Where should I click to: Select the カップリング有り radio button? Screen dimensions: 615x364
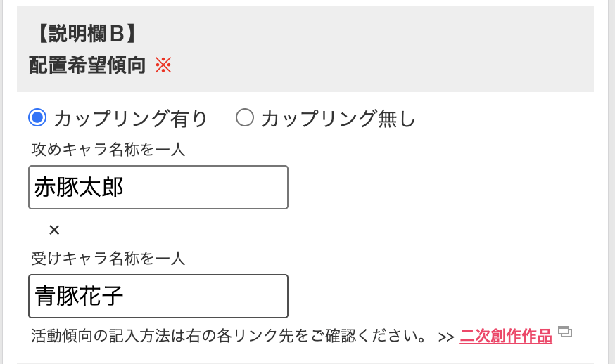point(38,117)
